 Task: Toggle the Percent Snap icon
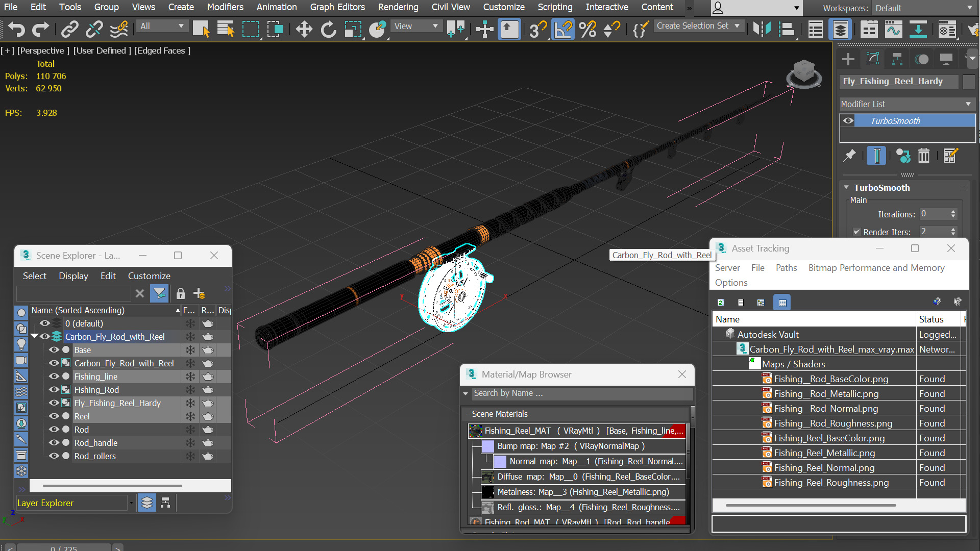pyautogui.click(x=587, y=29)
